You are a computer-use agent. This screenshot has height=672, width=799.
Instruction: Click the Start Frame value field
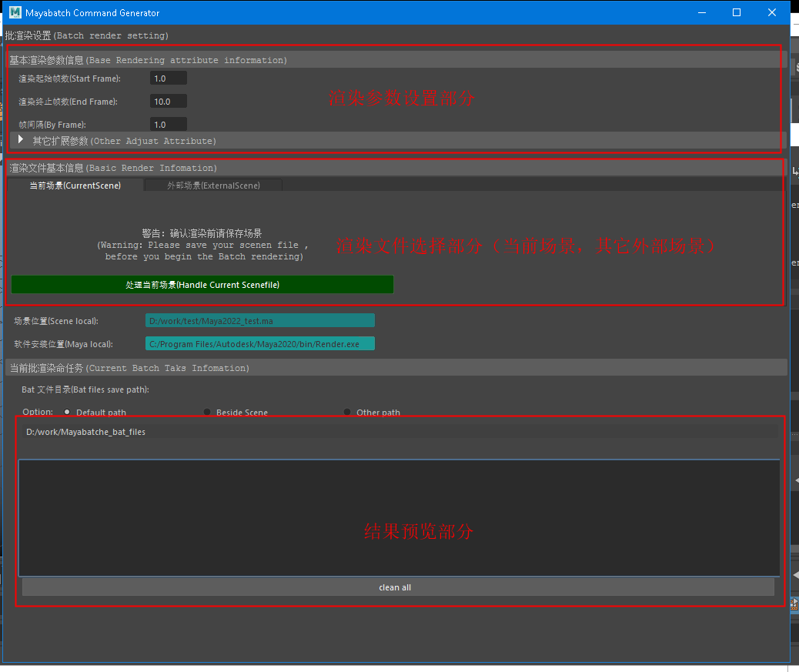click(x=168, y=79)
